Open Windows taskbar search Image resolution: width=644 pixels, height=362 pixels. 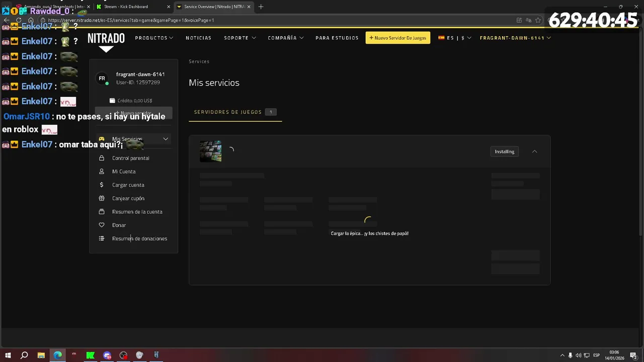pyautogui.click(x=24, y=355)
